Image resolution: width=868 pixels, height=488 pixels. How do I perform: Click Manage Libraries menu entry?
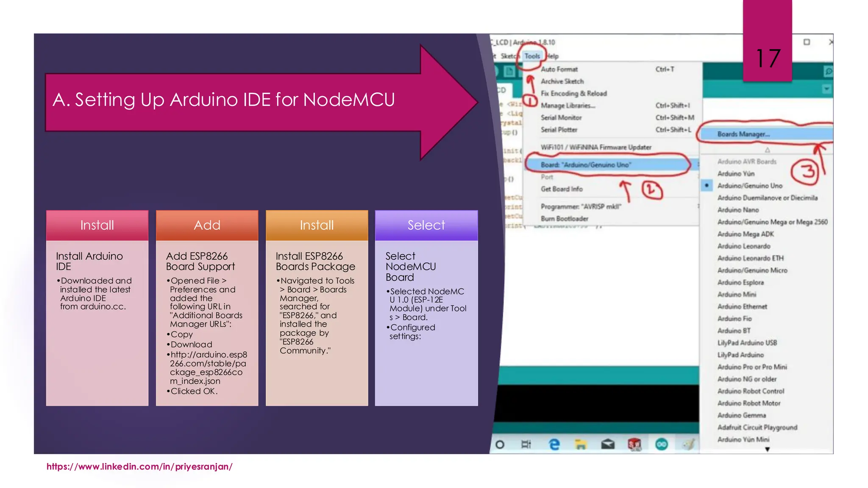pos(568,105)
